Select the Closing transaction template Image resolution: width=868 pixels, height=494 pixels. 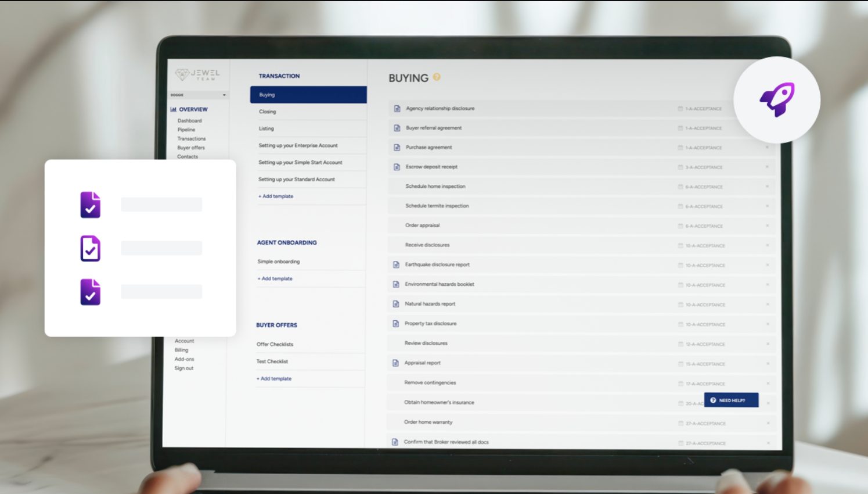point(268,112)
